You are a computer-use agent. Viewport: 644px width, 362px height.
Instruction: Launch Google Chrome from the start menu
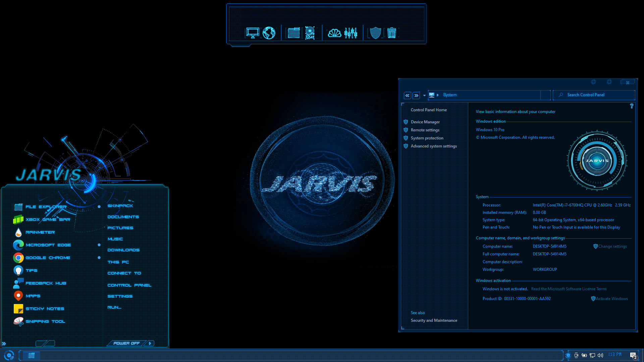tap(48, 258)
